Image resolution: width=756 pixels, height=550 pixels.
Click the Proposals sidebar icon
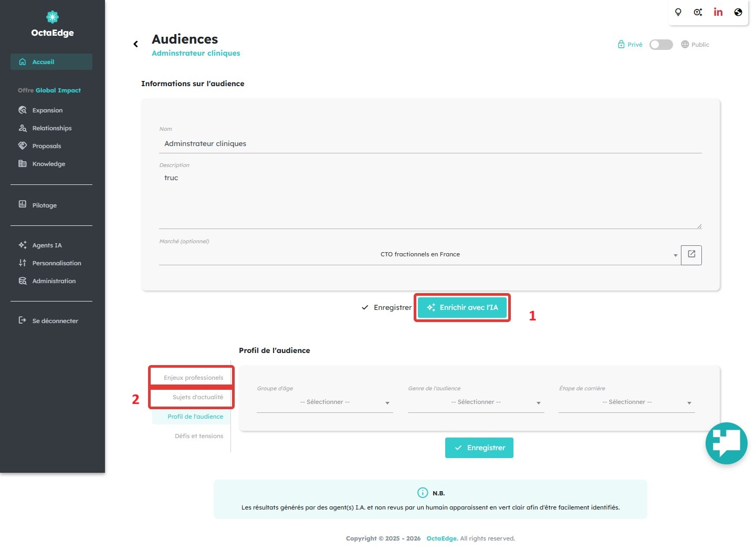click(23, 146)
